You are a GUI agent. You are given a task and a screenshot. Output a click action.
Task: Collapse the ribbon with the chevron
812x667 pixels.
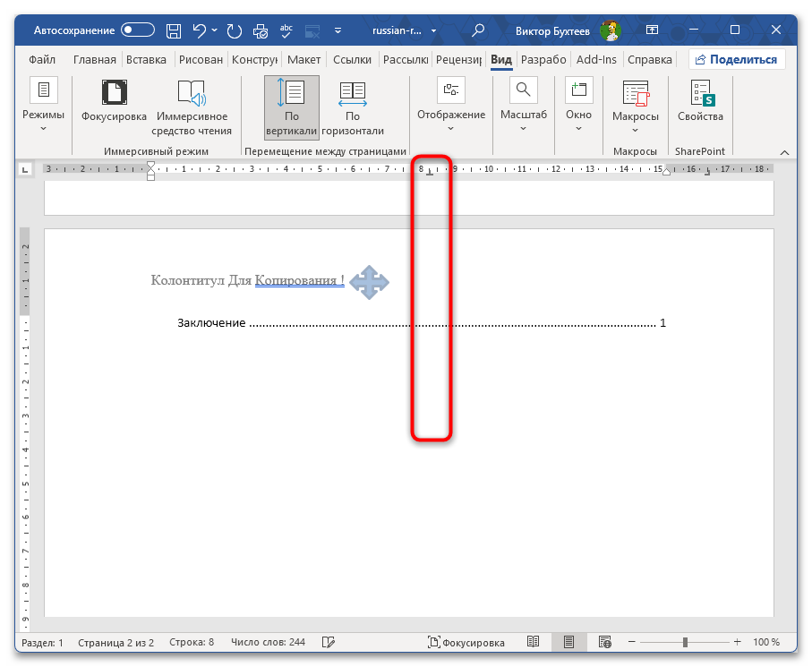pyautogui.click(x=784, y=152)
